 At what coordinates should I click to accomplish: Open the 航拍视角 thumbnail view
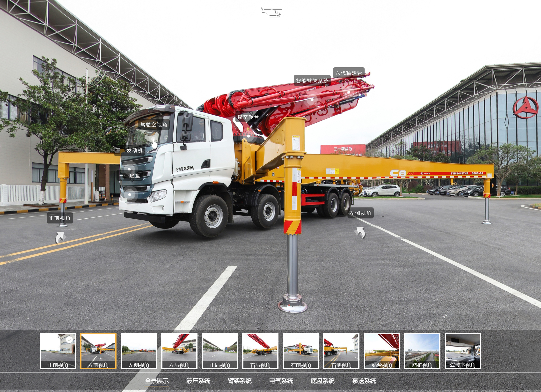pos(422,351)
